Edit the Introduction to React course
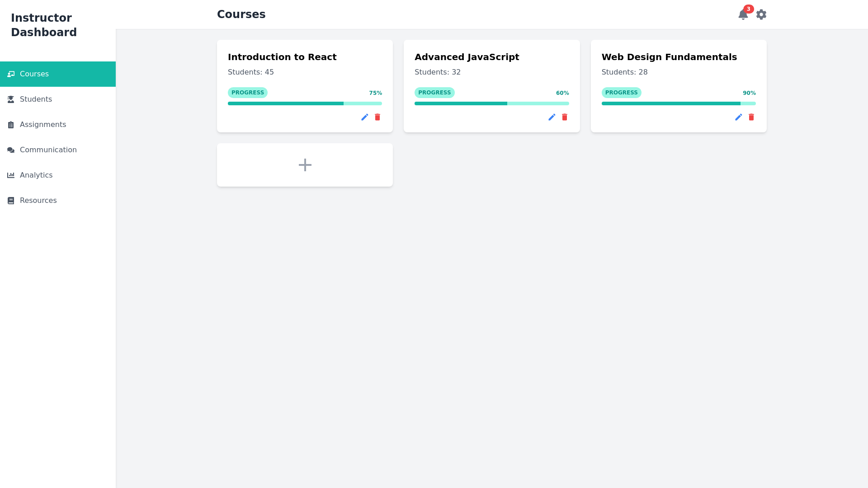The image size is (868, 488). (365, 117)
